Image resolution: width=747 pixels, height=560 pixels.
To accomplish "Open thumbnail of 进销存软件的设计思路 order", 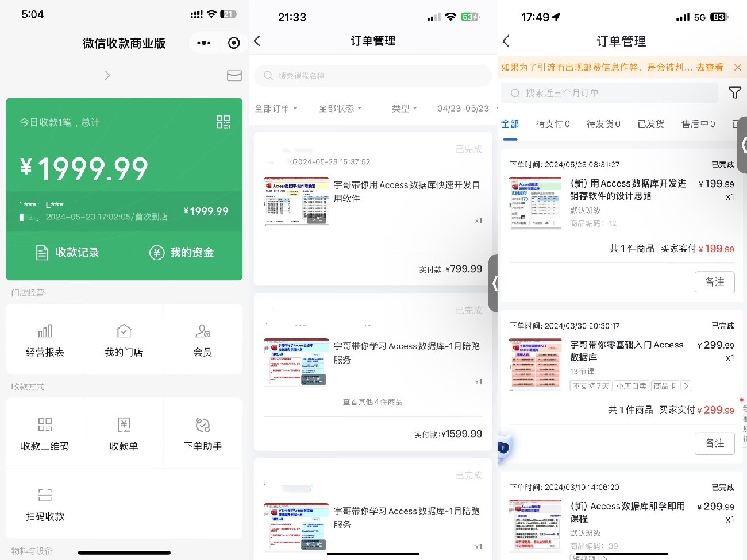I will point(536,203).
